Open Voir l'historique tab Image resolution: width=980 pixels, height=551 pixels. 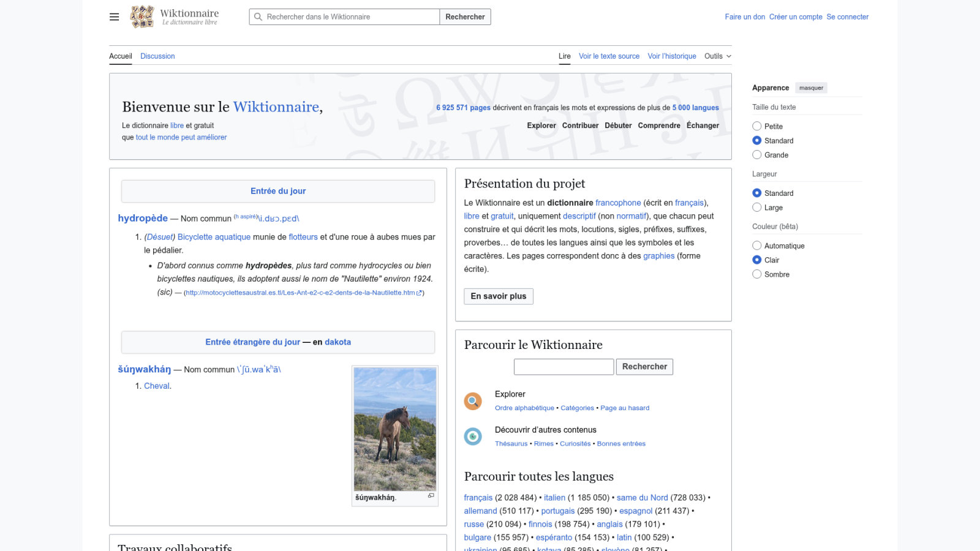(x=672, y=56)
